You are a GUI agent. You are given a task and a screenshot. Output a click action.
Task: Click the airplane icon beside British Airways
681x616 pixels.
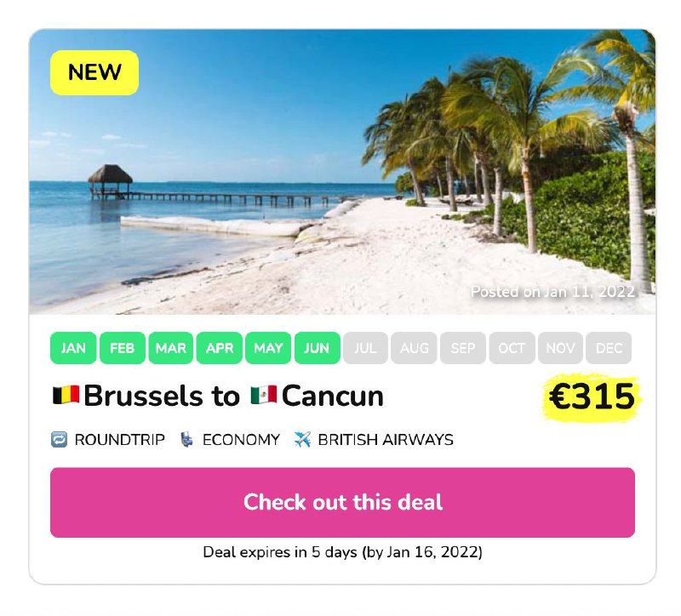point(302,440)
